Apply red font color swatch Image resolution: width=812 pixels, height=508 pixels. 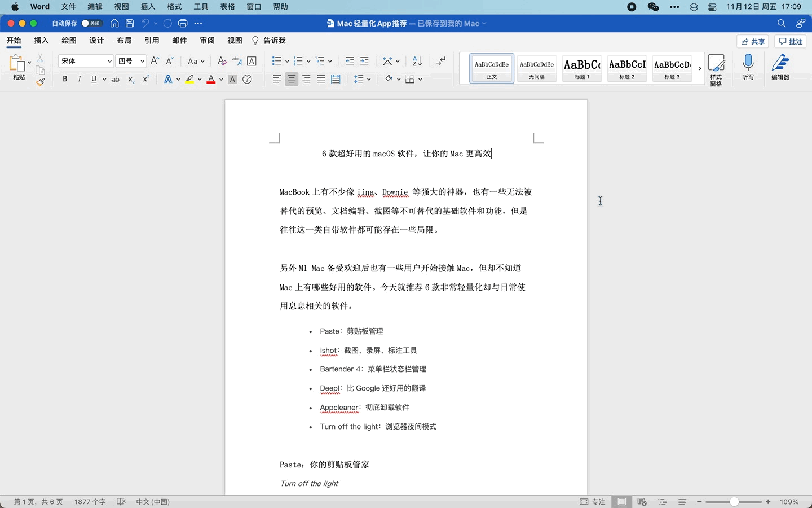[211, 79]
